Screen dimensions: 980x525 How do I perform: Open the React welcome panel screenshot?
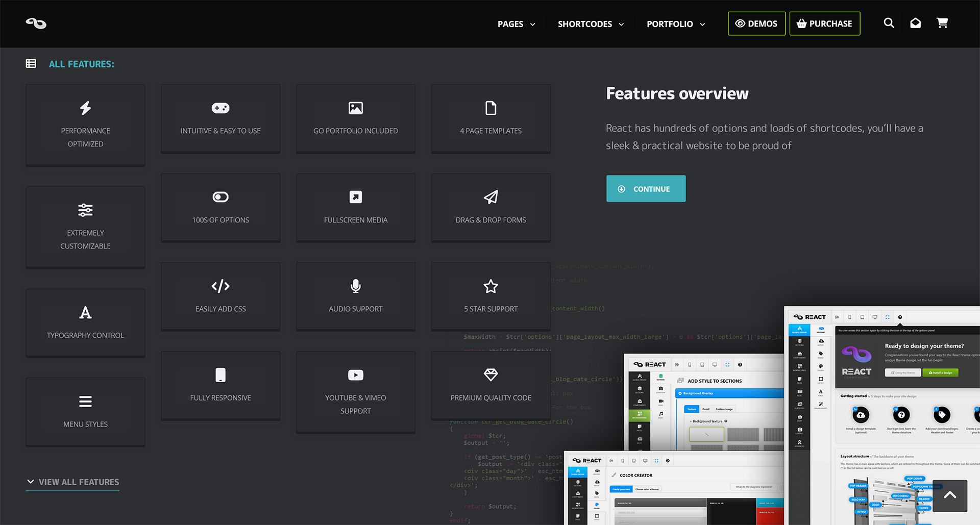click(882, 415)
